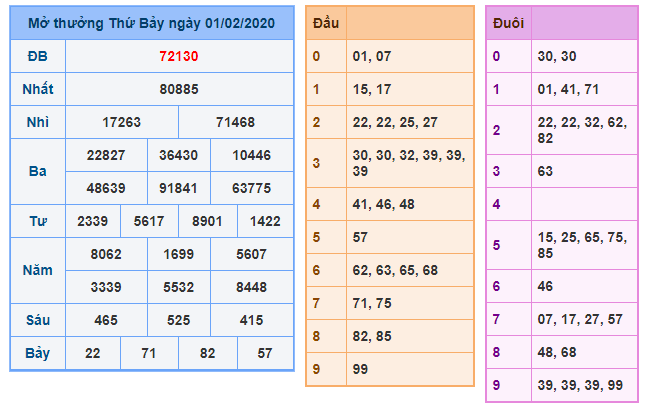Image resolution: width=647 pixels, height=407 pixels.
Task: Click the Đầu column header
Action: point(325,22)
